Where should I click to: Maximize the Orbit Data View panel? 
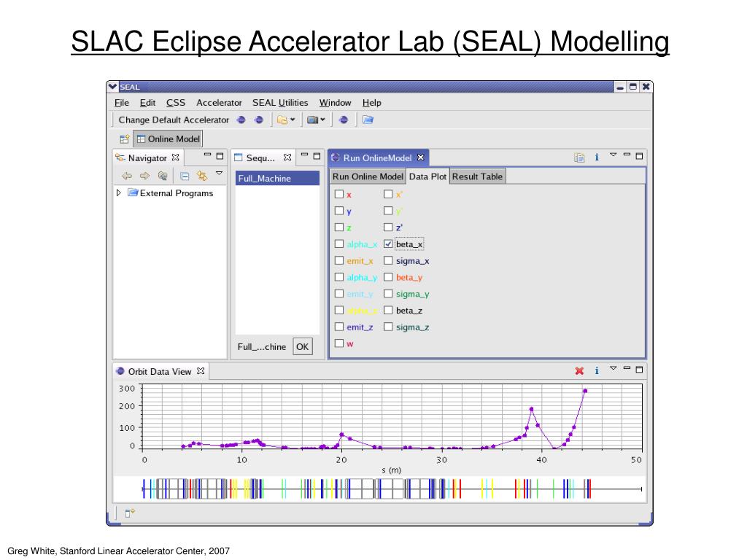coord(639,370)
